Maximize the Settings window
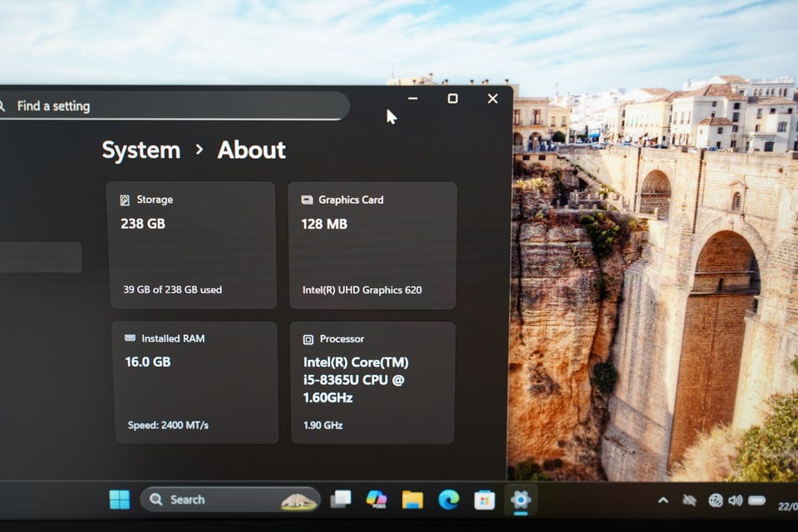This screenshot has width=798, height=532. point(452,98)
